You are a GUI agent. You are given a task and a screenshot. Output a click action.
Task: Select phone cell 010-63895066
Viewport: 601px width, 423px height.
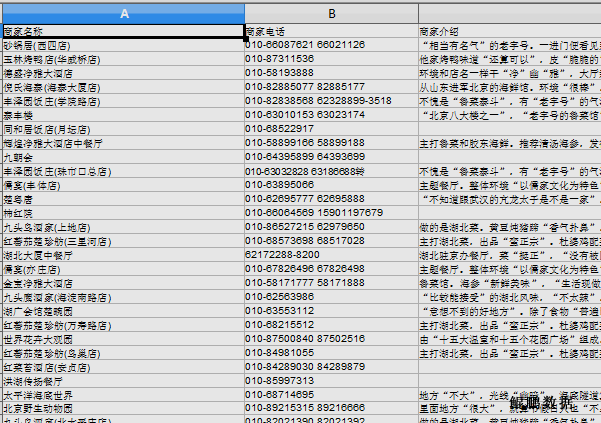pyautogui.click(x=332, y=185)
